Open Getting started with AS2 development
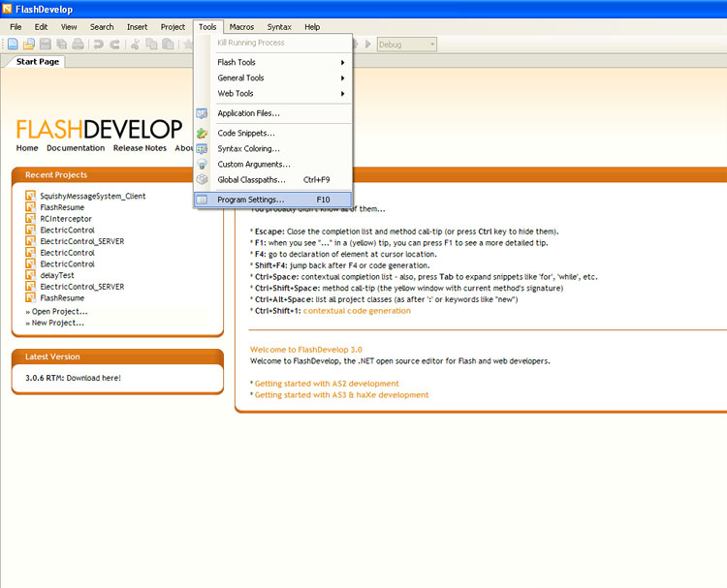Image resolution: width=727 pixels, height=588 pixels. tap(327, 384)
